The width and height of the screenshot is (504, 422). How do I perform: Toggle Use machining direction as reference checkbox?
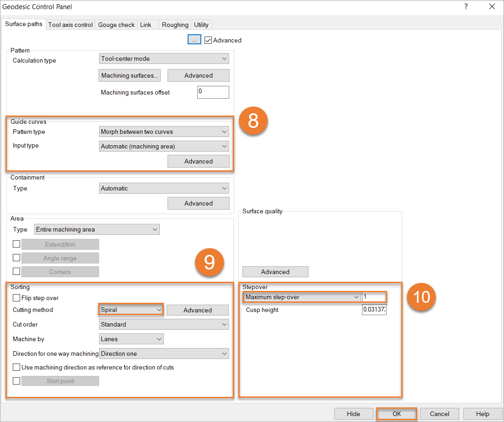click(16, 367)
